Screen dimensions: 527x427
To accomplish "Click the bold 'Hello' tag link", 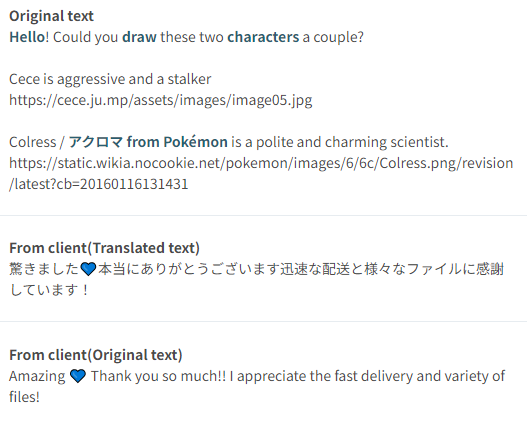I will [27, 37].
